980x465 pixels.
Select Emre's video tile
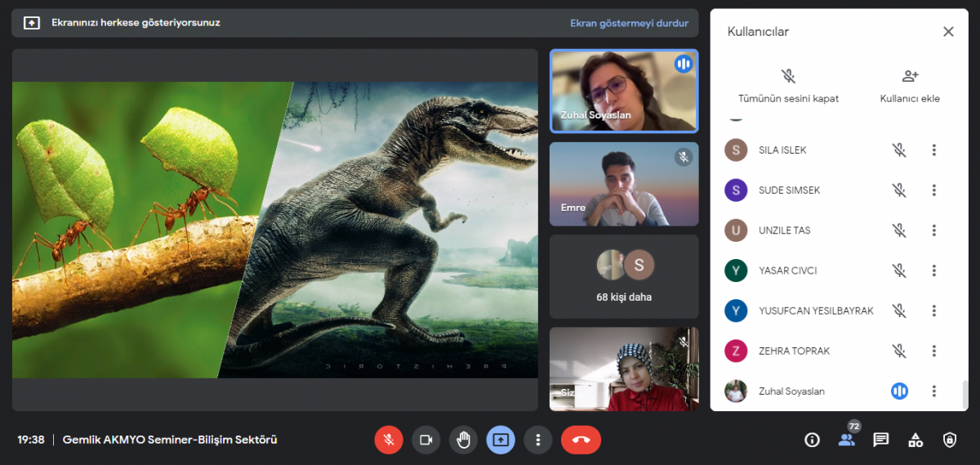[624, 185]
